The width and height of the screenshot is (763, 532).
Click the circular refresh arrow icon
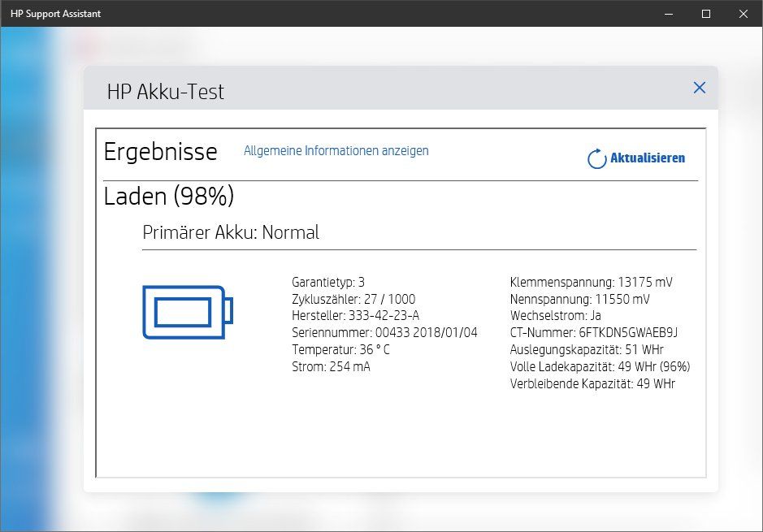(596, 158)
